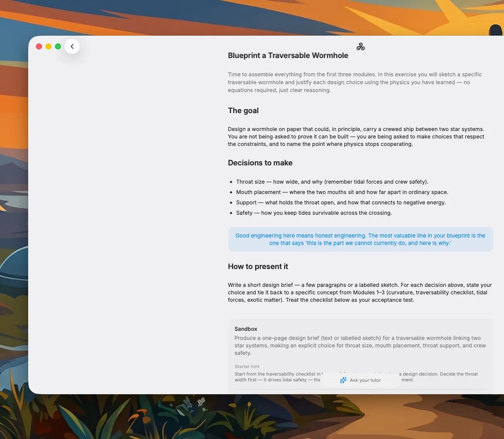
Task: Close the window with red button
Action: coord(39,46)
